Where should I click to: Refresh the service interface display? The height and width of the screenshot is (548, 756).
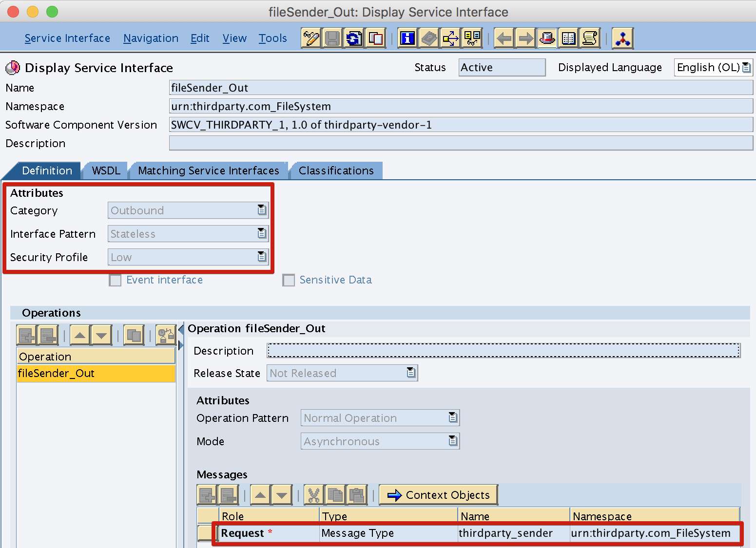[x=354, y=38]
